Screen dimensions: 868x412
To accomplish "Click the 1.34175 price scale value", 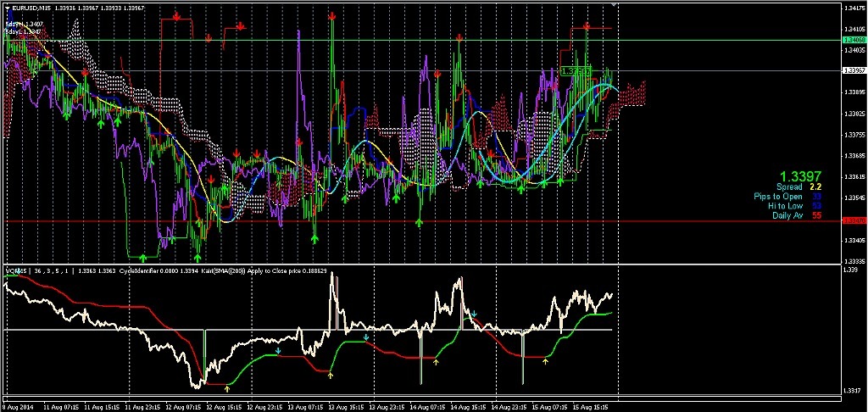I will [x=853, y=8].
